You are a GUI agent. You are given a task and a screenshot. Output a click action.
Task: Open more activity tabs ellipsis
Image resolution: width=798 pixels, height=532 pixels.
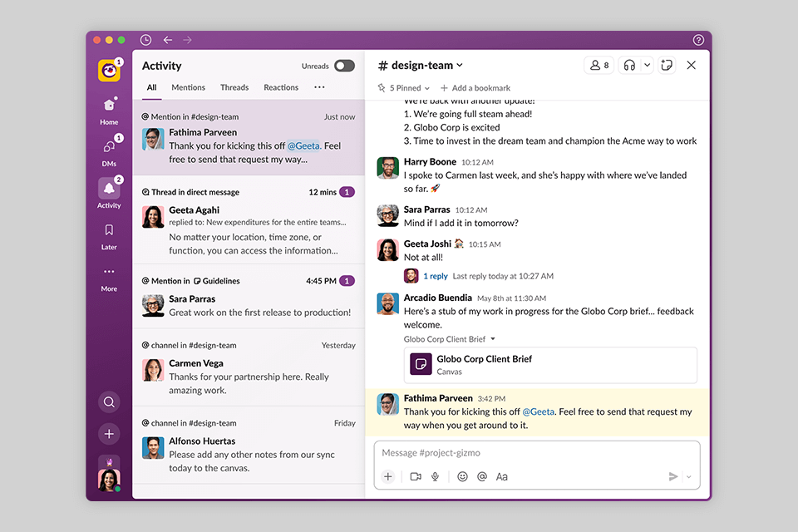pos(319,87)
